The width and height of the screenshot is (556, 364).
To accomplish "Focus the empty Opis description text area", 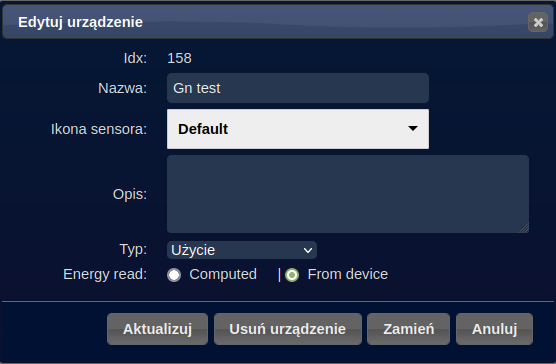I will click(348, 194).
